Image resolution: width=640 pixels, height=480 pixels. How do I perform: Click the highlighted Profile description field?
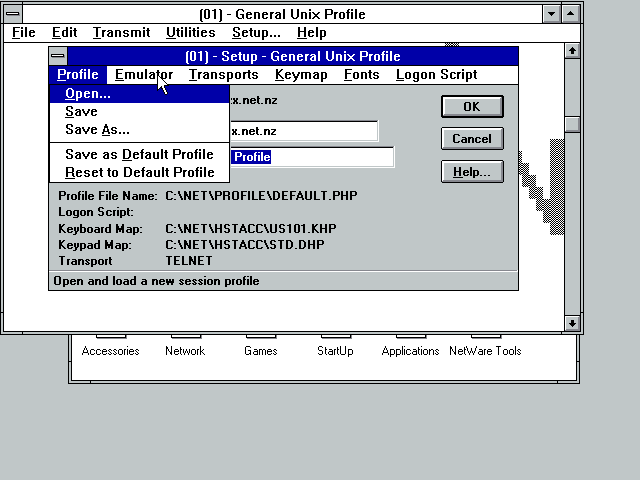click(x=312, y=157)
